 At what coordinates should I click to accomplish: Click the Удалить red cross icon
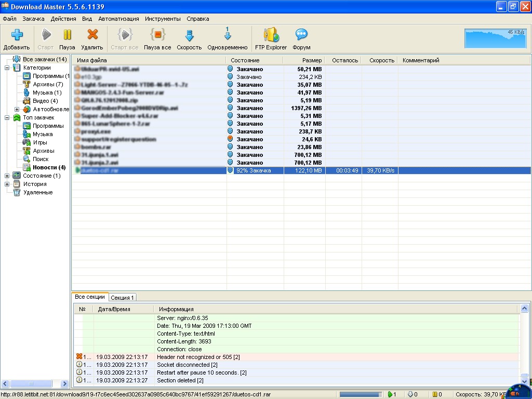tap(92, 35)
